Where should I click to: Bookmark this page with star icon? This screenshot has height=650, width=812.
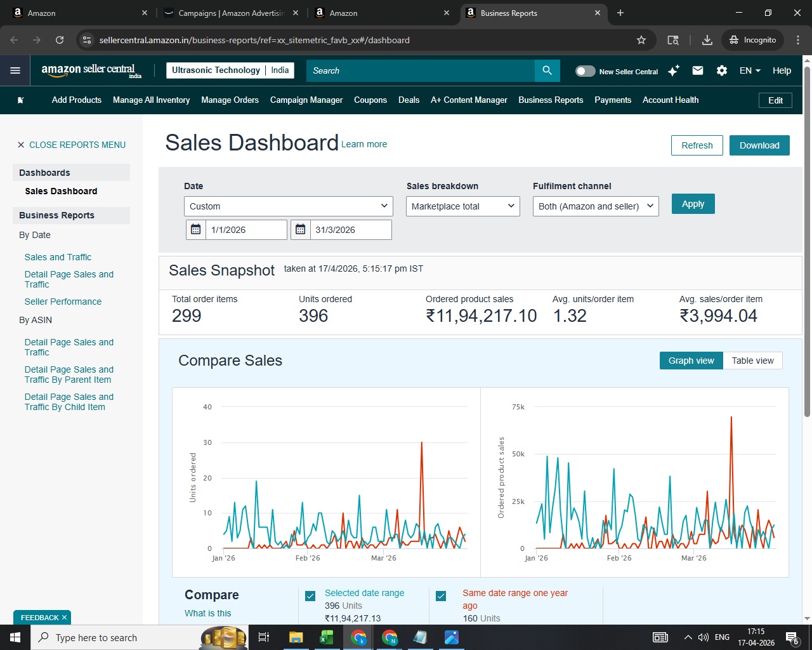(641, 40)
